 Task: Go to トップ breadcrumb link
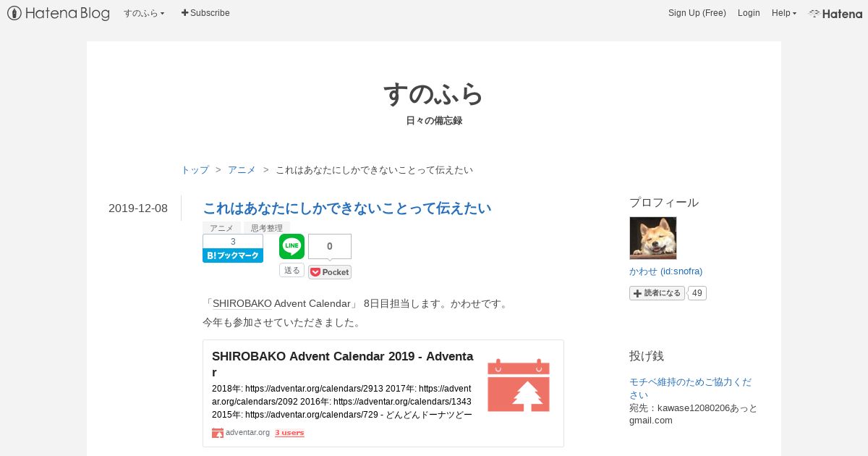coord(195,170)
